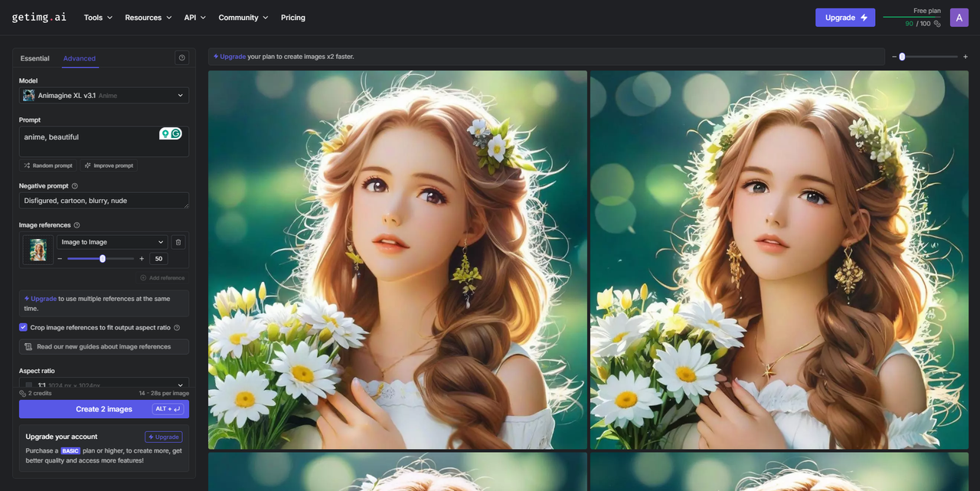Click the Improve prompt button
This screenshot has width=980, height=491.
(109, 165)
